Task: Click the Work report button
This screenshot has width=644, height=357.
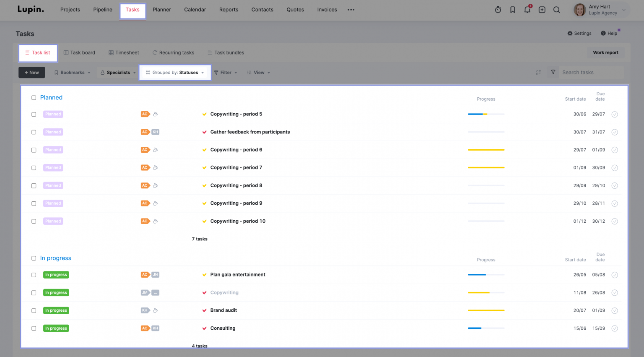Action: point(605,52)
